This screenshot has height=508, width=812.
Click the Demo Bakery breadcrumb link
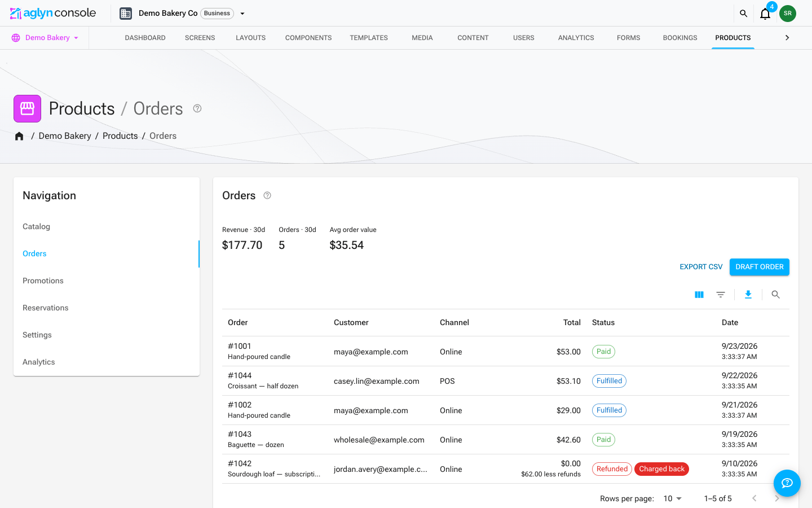click(x=65, y=136)
